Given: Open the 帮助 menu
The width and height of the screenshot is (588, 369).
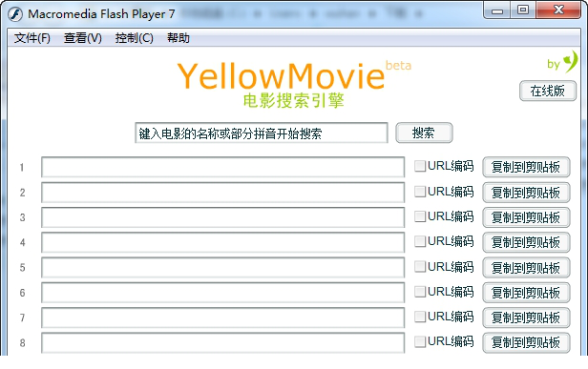Looking at the screenshot, I should tap(178, 38).
